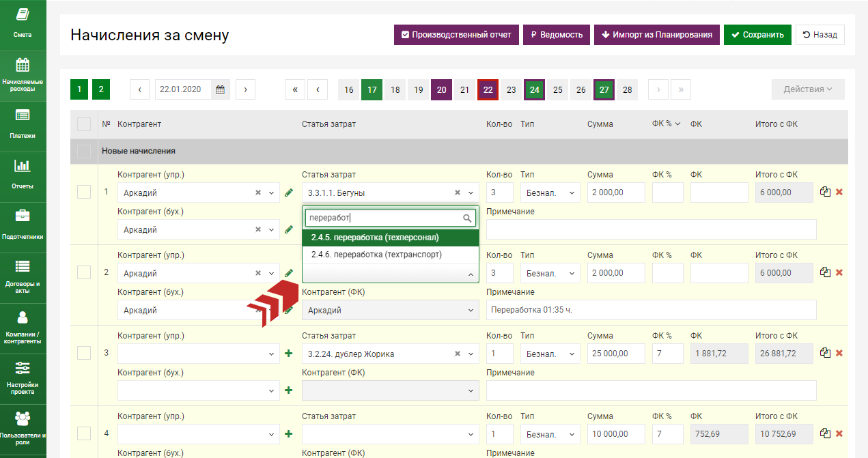The image size is (868, 458).
Task: Select shift 2 button
Action: pyautogui.click(x=101, y=89)
